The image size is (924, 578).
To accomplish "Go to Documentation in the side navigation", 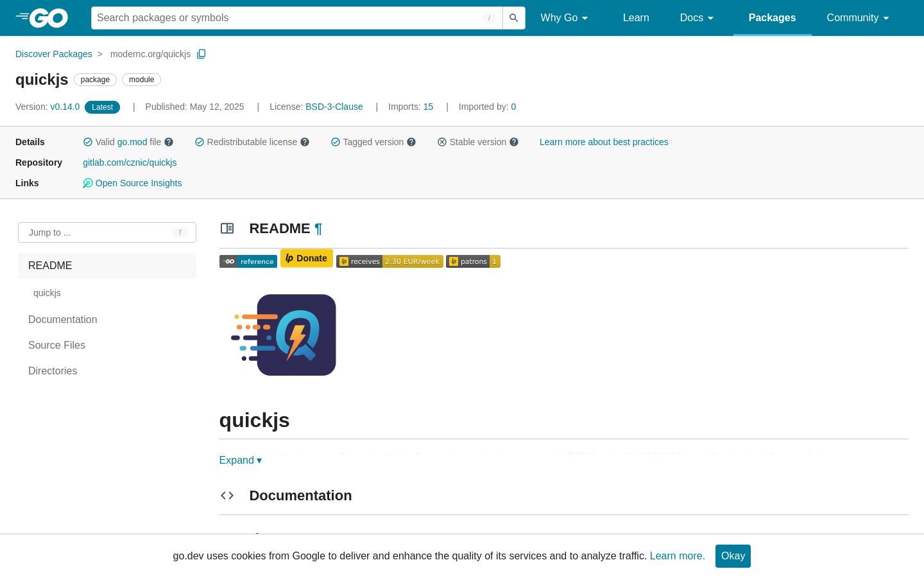I will tap(63, 319).
